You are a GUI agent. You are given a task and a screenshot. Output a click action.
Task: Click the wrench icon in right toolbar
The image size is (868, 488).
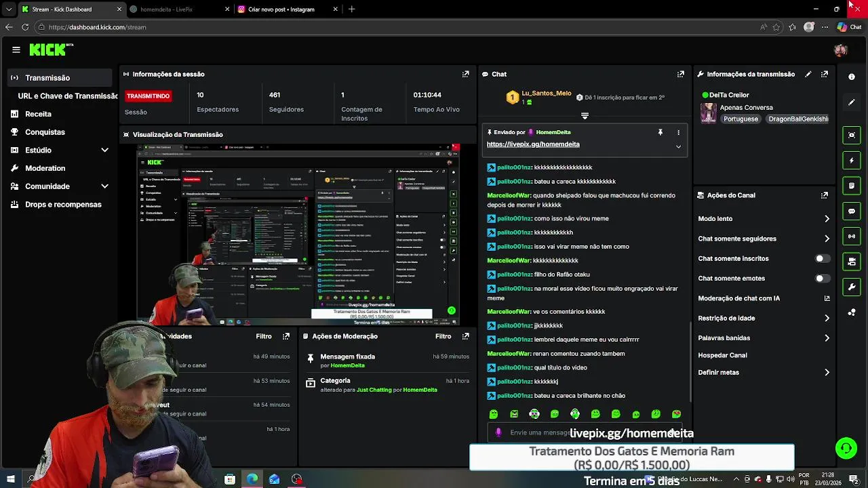click(852, 287)
